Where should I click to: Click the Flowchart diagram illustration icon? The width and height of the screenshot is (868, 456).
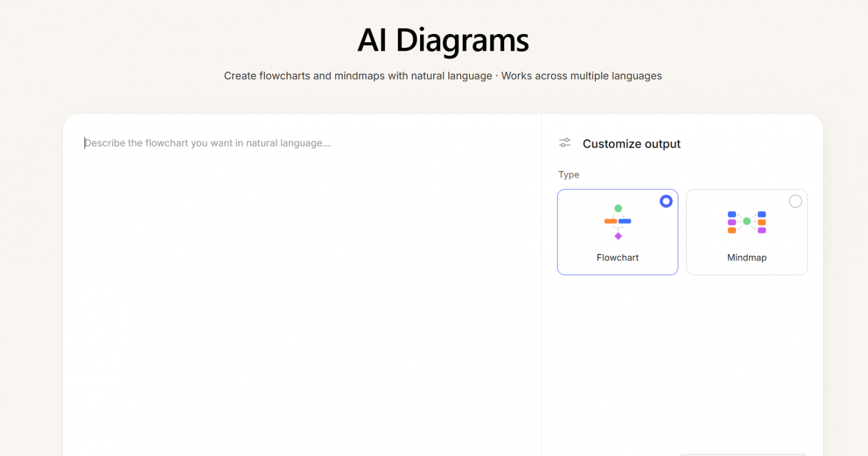(x=618, y=222)
